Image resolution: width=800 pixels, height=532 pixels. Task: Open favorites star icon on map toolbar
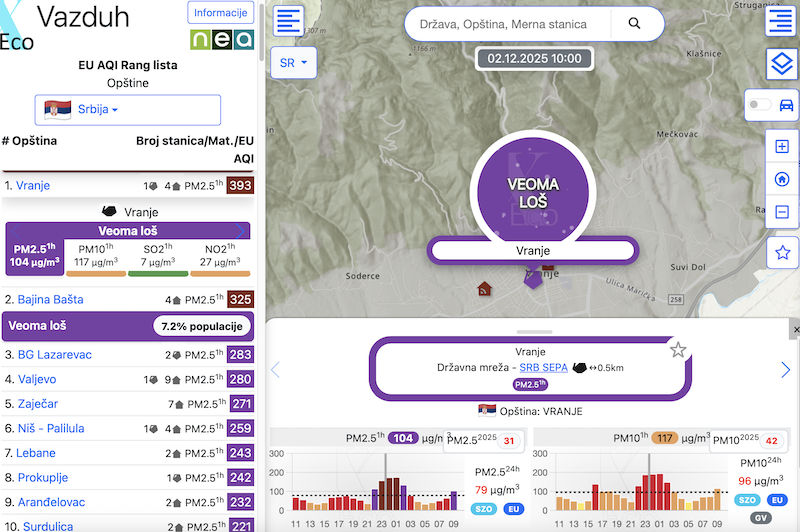(x=782, y=253)
